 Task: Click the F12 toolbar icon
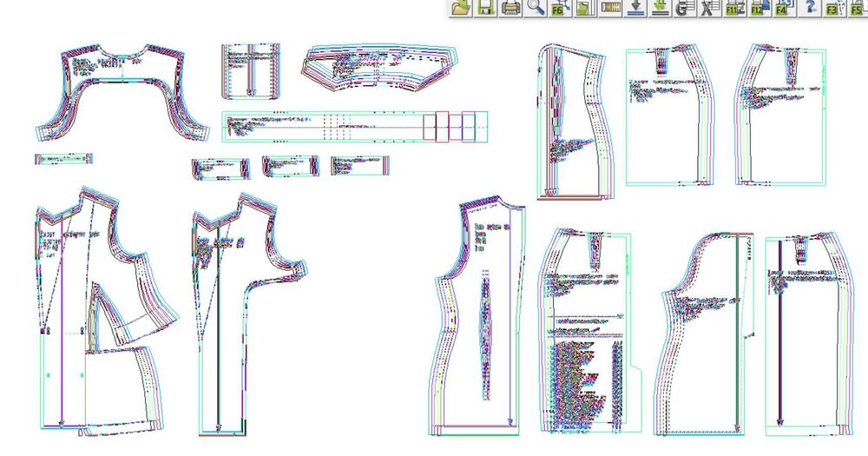(760, 8)
